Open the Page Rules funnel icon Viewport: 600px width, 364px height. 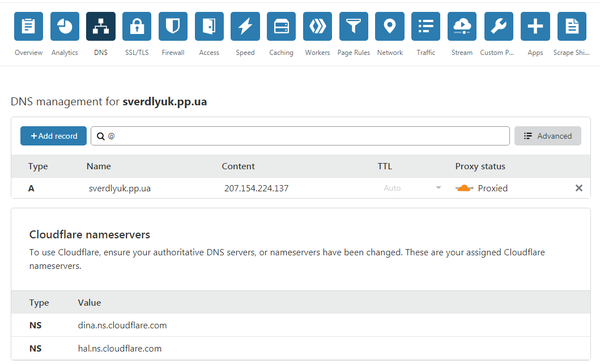coord(354,27)
